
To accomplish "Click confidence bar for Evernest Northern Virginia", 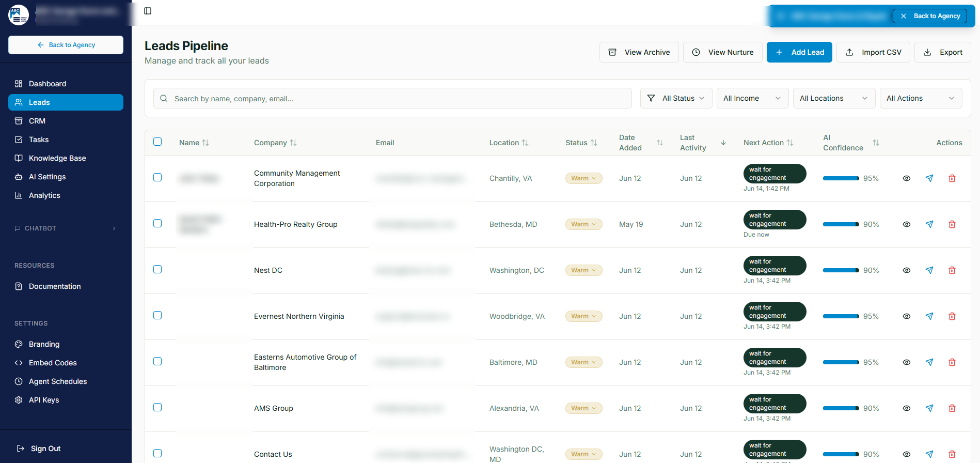I will point(841,316).
